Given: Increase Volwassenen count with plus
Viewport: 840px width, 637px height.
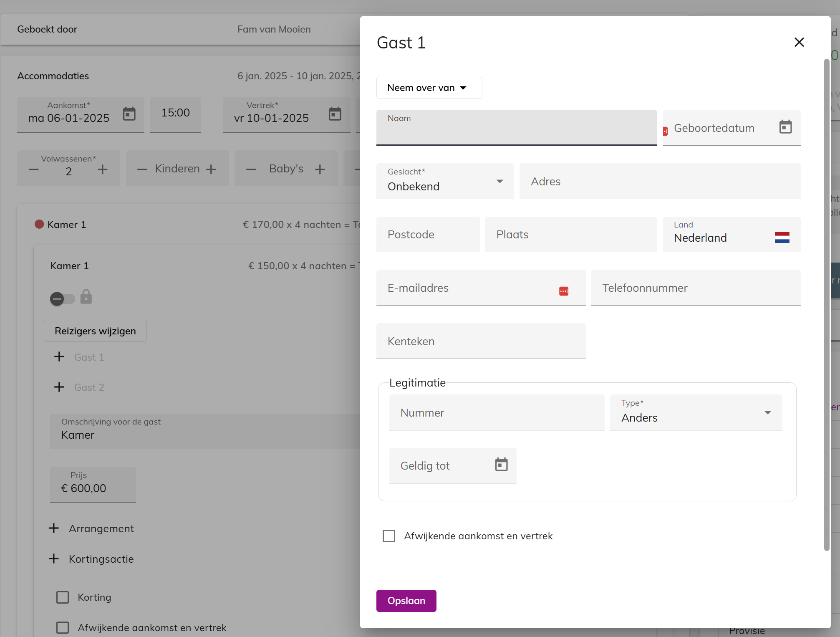Looking at the screenshot, I should (x=102, y=169).
